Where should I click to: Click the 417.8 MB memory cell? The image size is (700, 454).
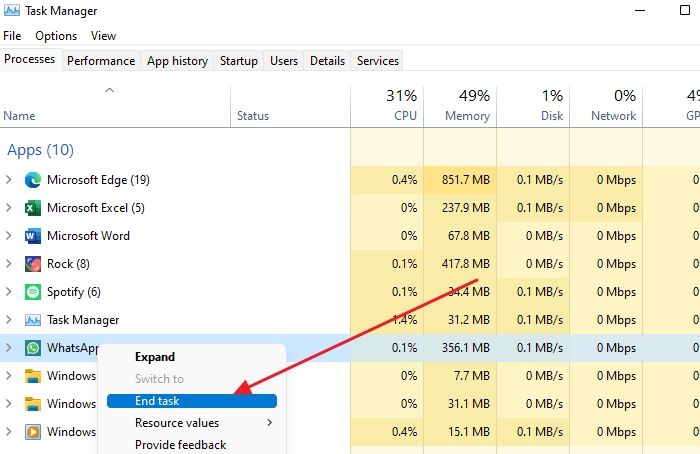tap(460, 264)
